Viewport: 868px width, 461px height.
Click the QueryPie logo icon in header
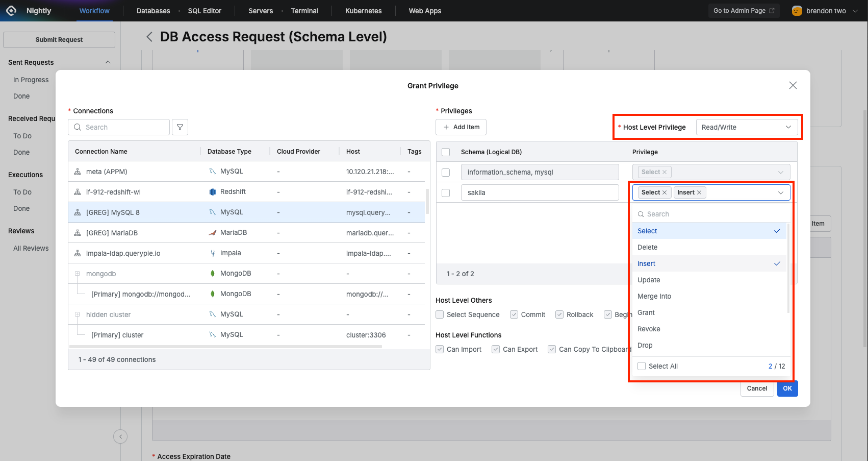(x=11, y=11)
